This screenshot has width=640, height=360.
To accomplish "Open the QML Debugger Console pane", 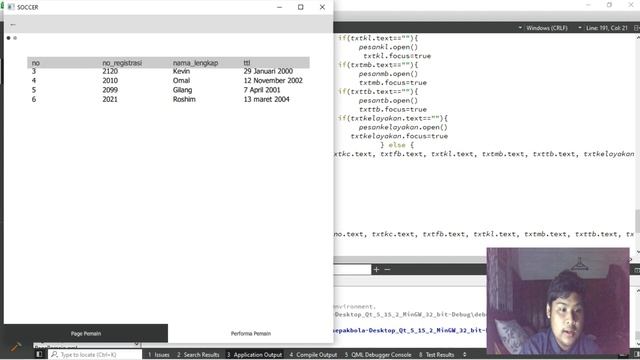I will [x=378, y=354].
